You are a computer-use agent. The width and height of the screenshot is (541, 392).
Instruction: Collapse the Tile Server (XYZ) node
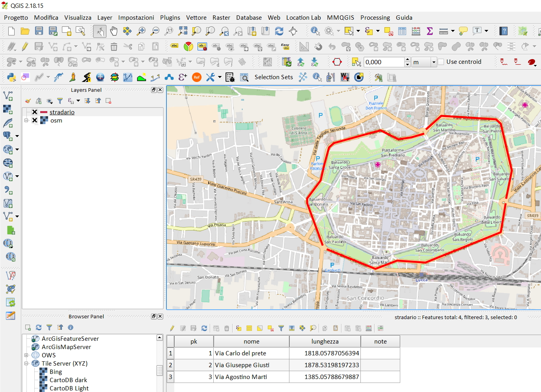point(26,363)
